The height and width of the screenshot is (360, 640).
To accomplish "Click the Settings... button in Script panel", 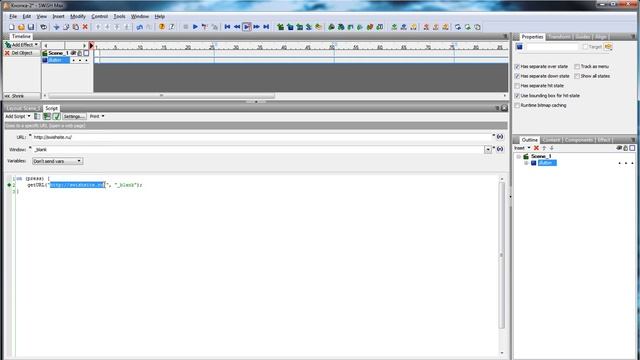I will pos(74,117).
